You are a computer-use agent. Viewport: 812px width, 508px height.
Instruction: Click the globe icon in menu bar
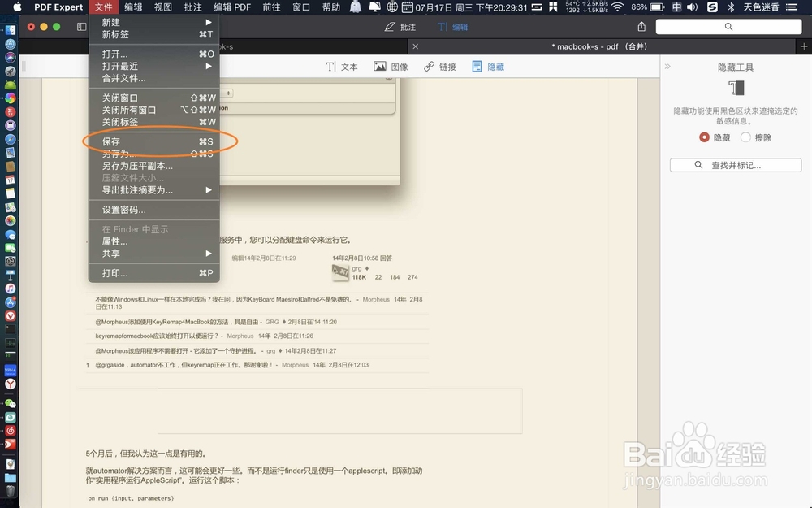[392, 7]
